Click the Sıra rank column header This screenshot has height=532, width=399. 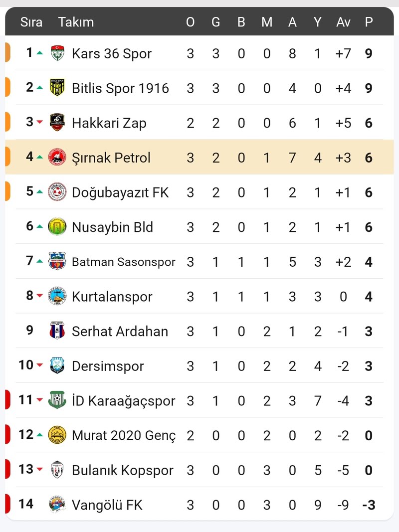31,22
